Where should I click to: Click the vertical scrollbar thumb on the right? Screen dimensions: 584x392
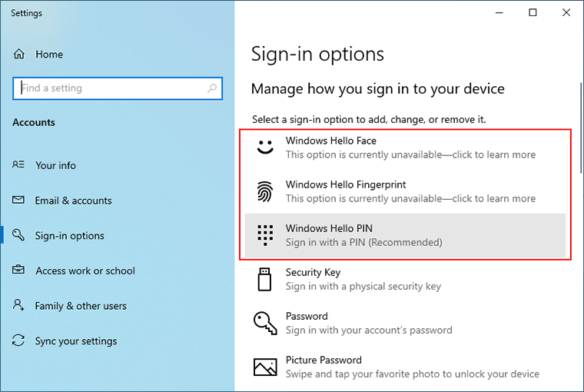[582, 128]
